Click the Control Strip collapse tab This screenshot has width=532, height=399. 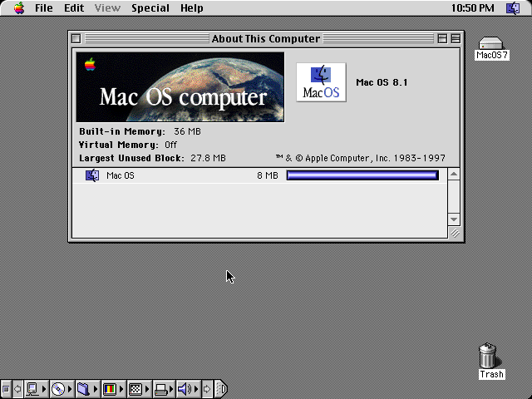(221, 389)
